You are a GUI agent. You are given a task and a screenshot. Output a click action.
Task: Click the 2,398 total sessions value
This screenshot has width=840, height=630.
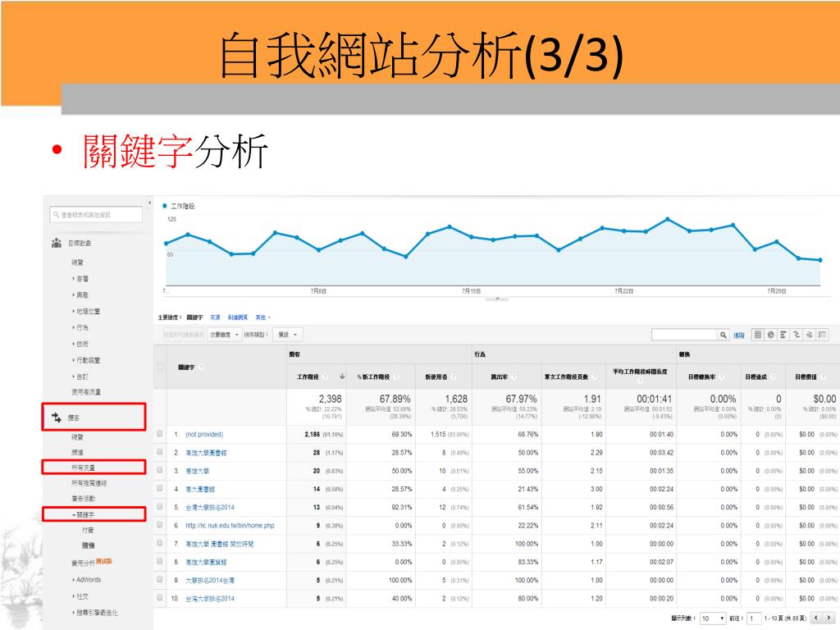coord(330,399)
